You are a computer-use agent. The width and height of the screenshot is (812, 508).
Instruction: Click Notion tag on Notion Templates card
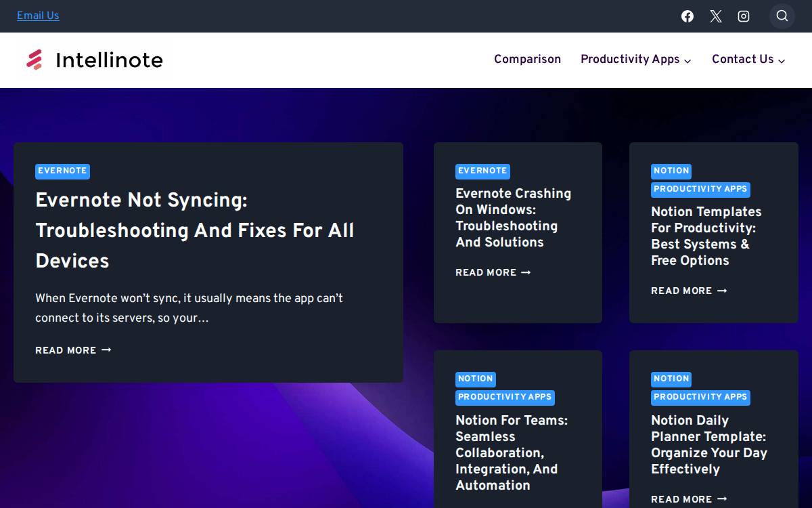point(671,171)
